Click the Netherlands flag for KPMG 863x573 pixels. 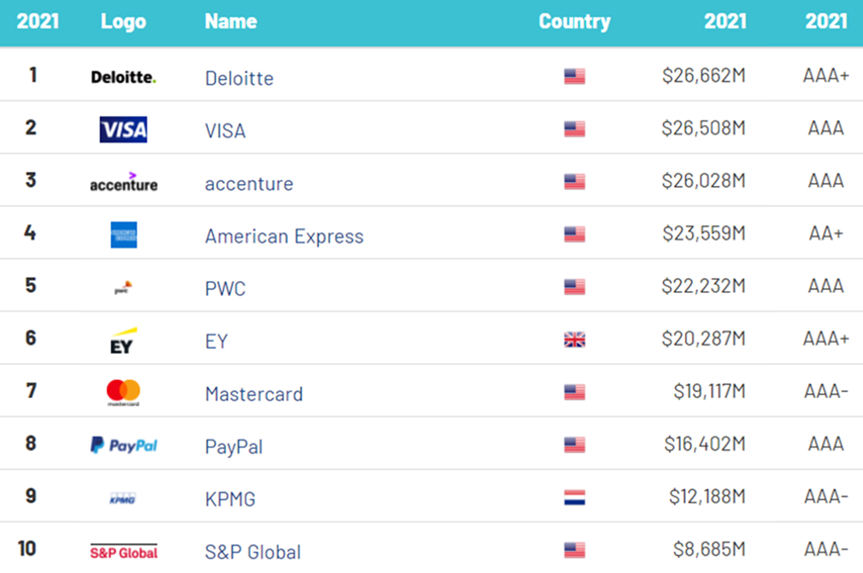(575, 498)
